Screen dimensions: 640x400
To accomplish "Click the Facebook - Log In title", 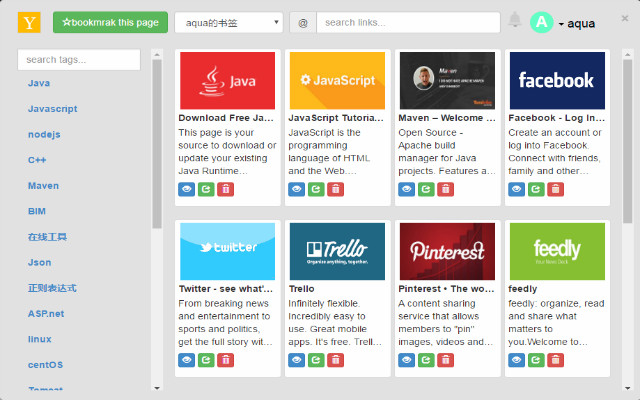I will [x=556, y=118].
